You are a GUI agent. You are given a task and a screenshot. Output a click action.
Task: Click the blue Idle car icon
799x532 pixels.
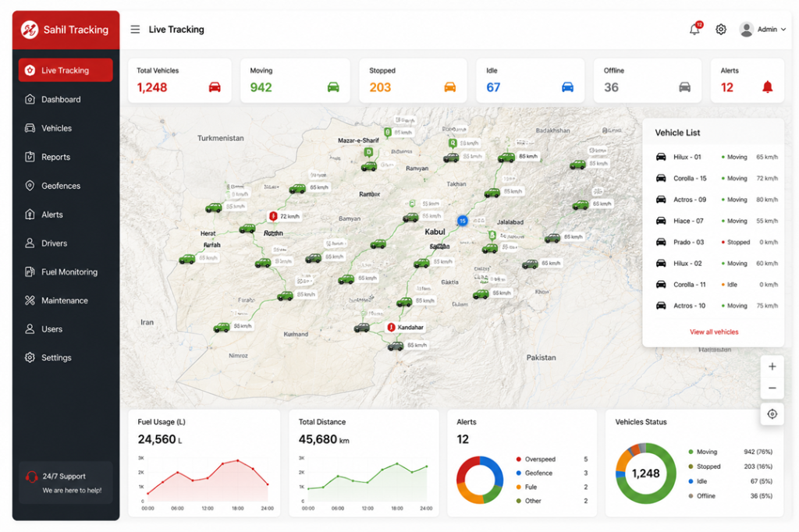pos(568,87)
